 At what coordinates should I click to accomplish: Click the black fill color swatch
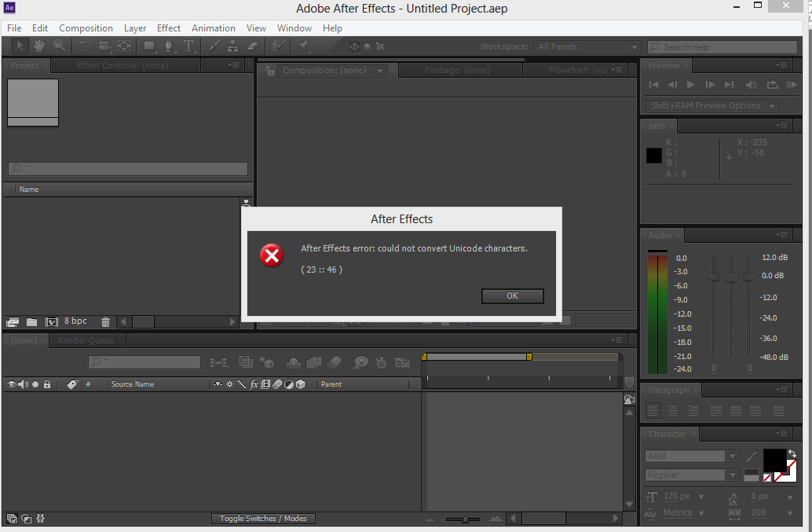pyautogui.click(x=775, y=460)
